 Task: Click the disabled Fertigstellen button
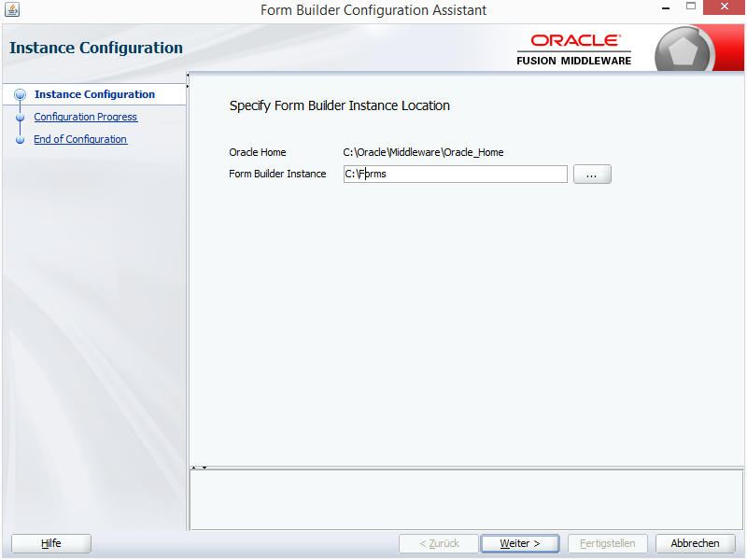[608, 543]
